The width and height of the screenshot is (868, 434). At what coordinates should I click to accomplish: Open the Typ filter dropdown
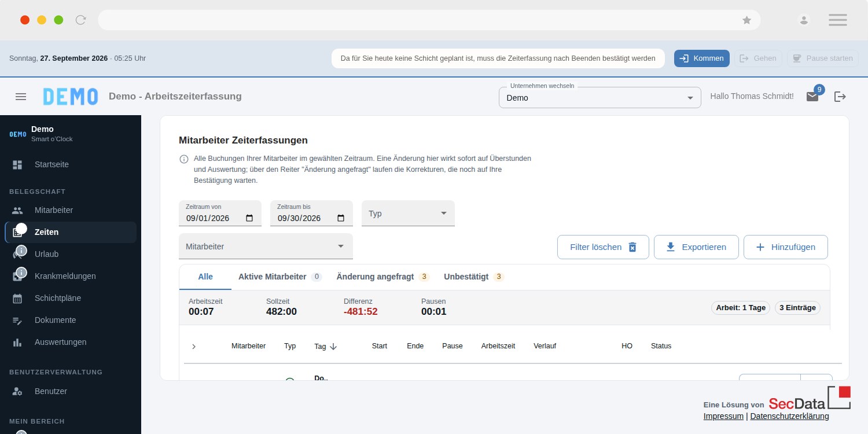(408, 213)
